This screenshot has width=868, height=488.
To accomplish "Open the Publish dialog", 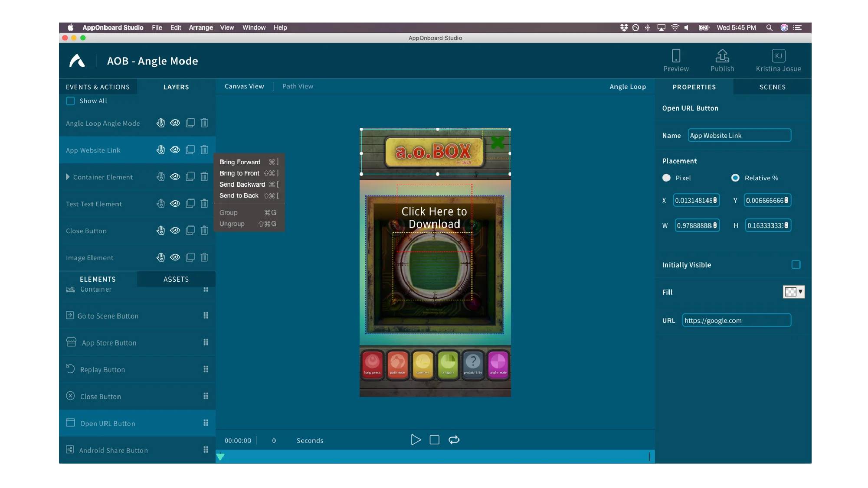I will coord(722,60).
